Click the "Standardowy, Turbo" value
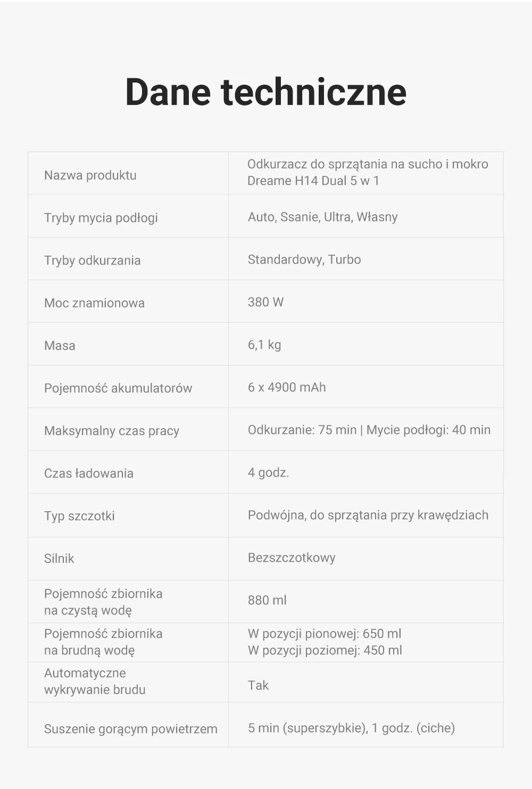 click(x=304, y=259)
